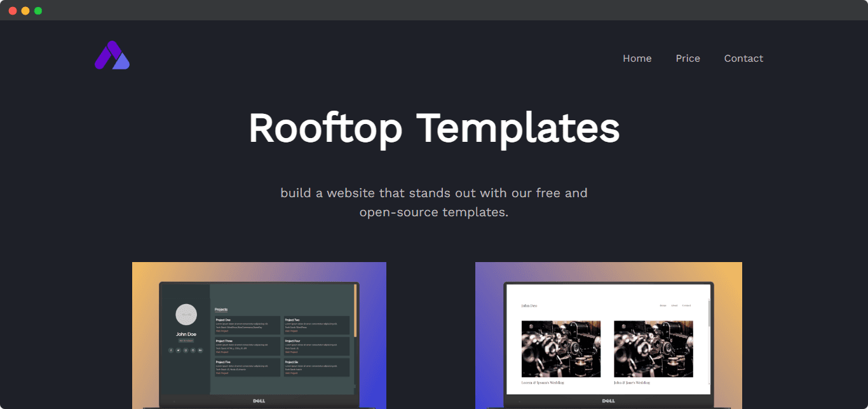Image resolution: width=868 pixels, height=409 pixels.
Task: Open the Home nav link
Action: [637, 59]
